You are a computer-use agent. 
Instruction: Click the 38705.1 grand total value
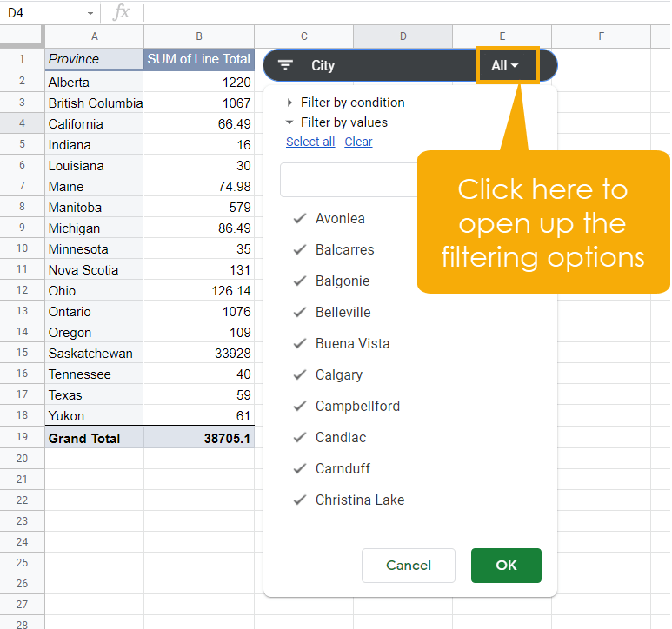point(199,438)
